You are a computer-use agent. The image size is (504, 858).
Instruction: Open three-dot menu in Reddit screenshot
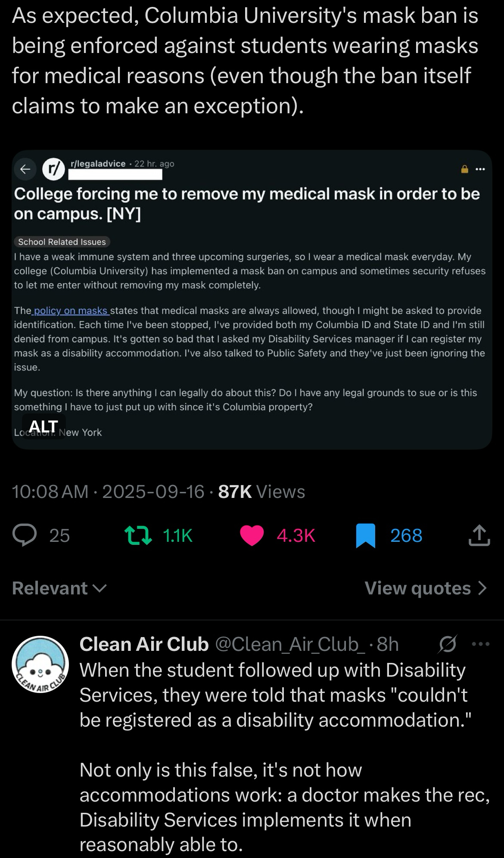click(480, 169)
